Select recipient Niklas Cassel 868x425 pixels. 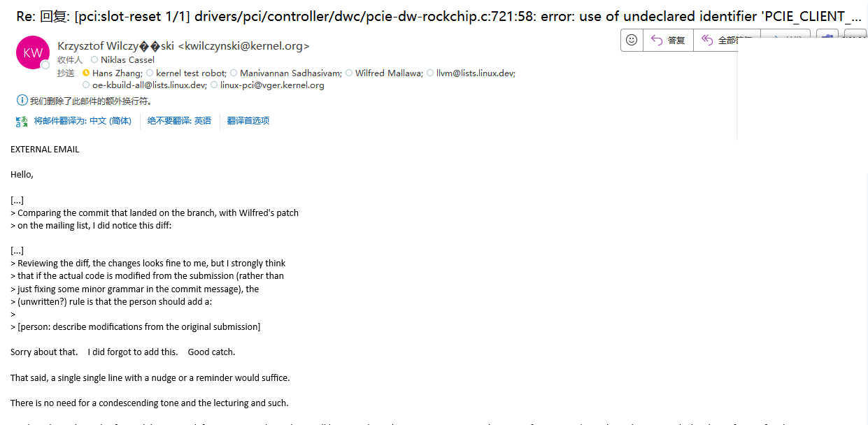127,60
